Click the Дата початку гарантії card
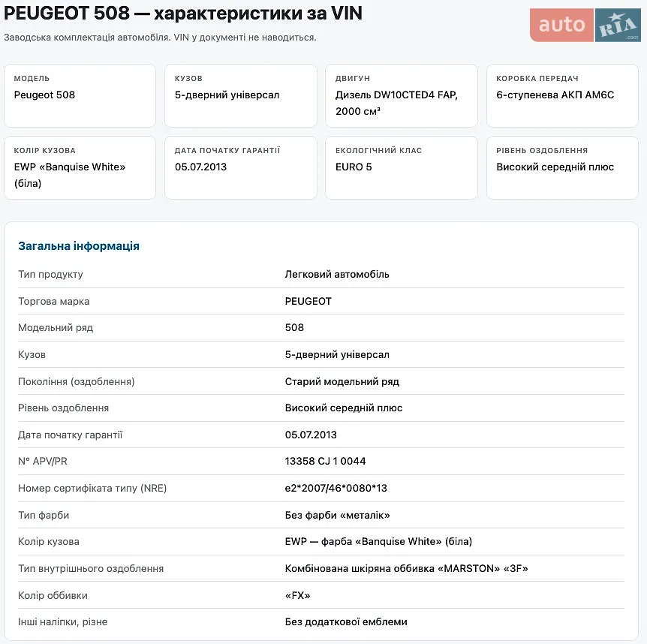The height and width of the screenshot is (644, 647). coord(241,168)
